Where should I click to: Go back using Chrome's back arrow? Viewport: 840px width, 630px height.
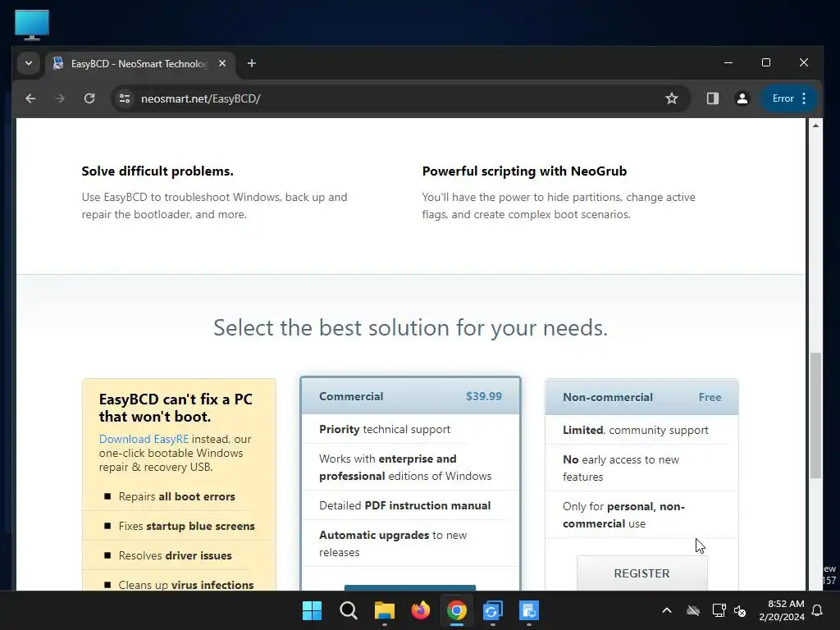(x=30, y=98)
